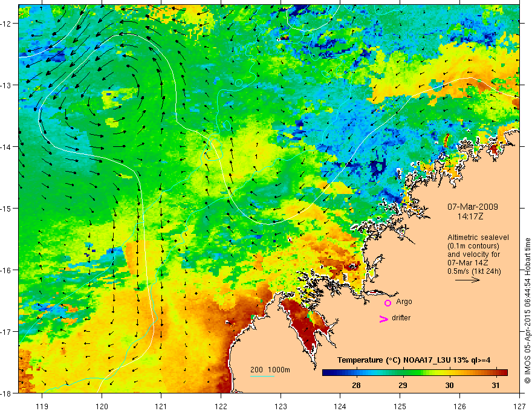Click the '200 1000m' bathymetry legend text

coord(270,370)
